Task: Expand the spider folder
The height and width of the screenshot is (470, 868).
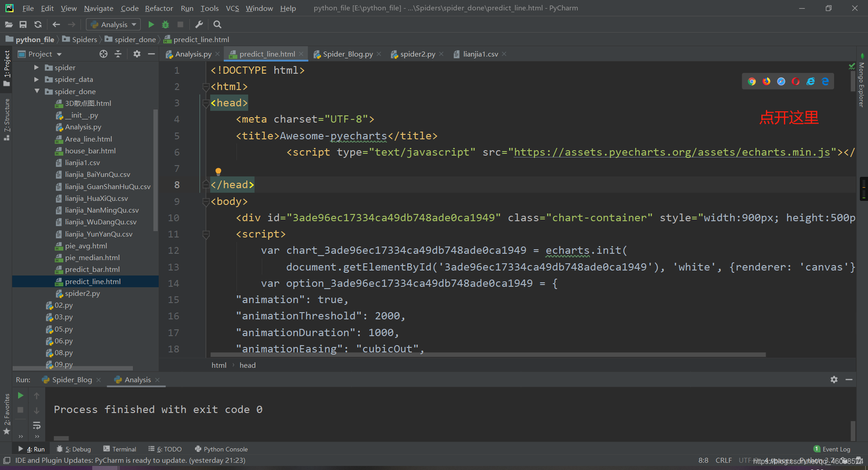Action: coord(37,67)
